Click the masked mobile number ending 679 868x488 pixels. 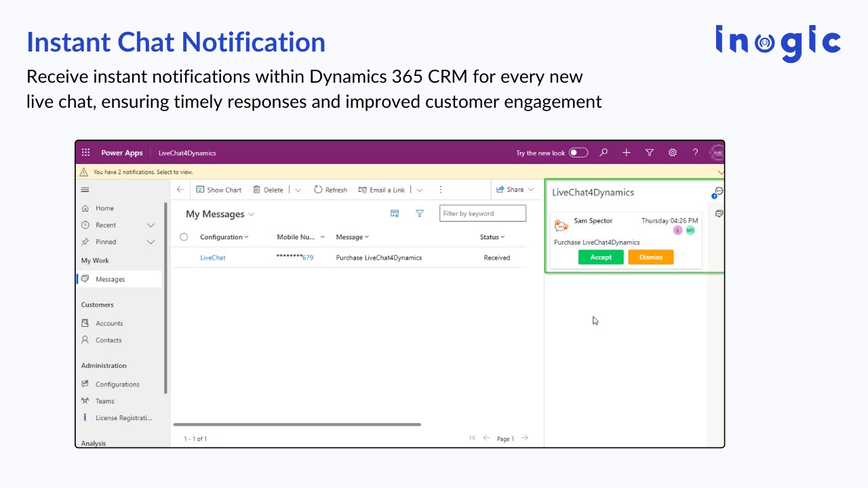pyautogui.click(x=295, y=258)
